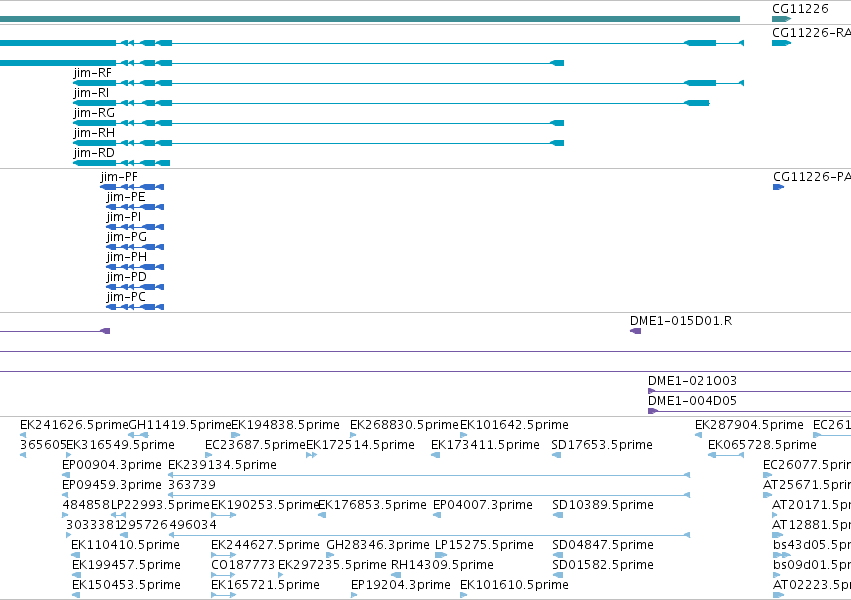Click the jim-RF transcript label

93,73
